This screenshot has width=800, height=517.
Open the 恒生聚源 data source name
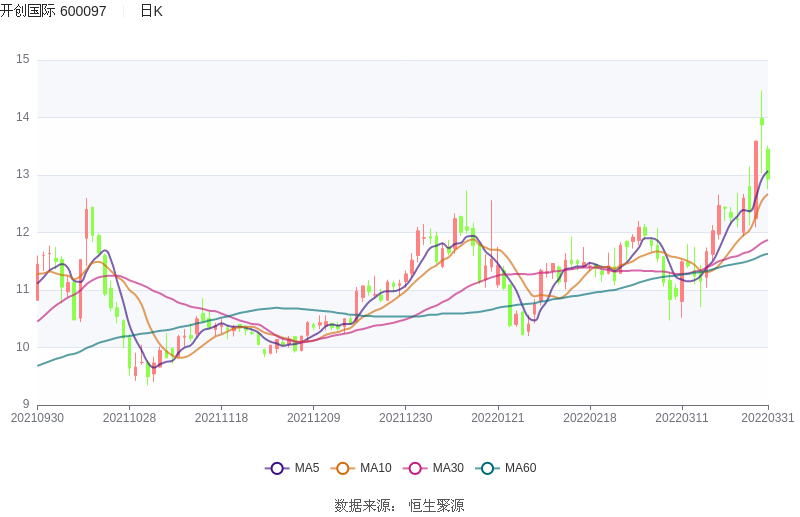click(x=436, y=505)
